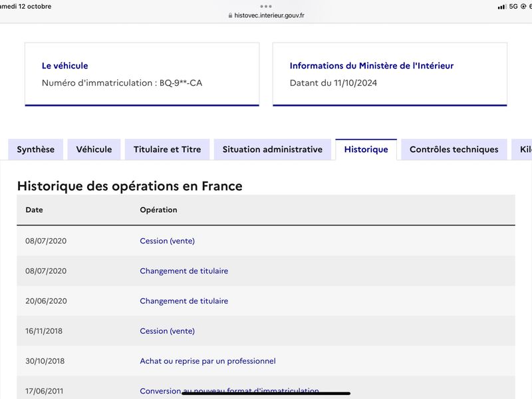Tap the histovec.interieur.gouv.fr address bar
Screen dimensions: 532x399
click(267, 15)
